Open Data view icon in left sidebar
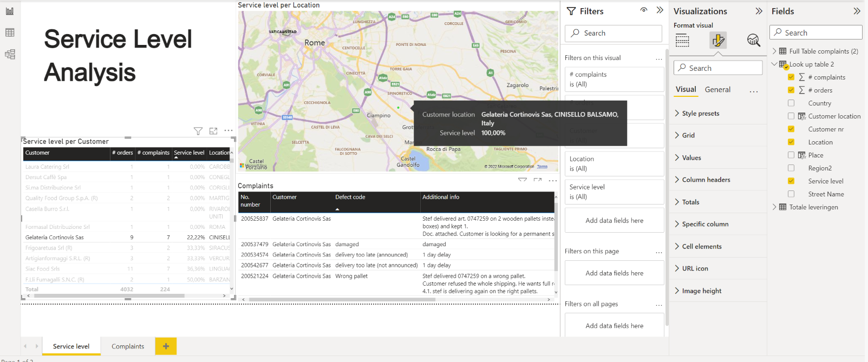This screenshot has width=868, height=362. click(x=10, y=32)
